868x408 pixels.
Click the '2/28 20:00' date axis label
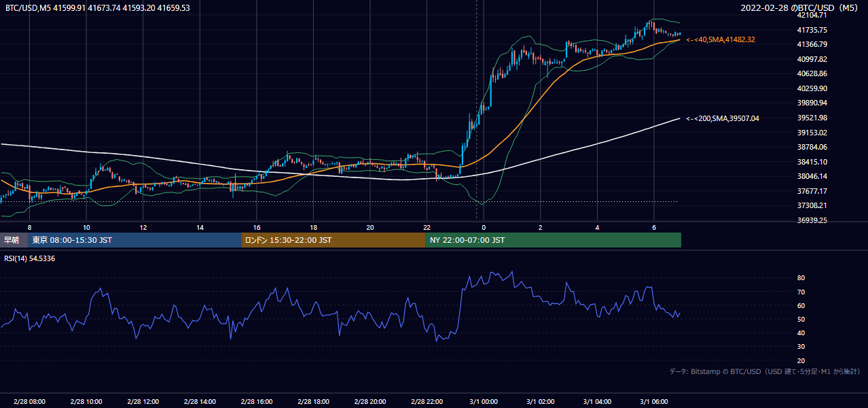coord(369,402)
